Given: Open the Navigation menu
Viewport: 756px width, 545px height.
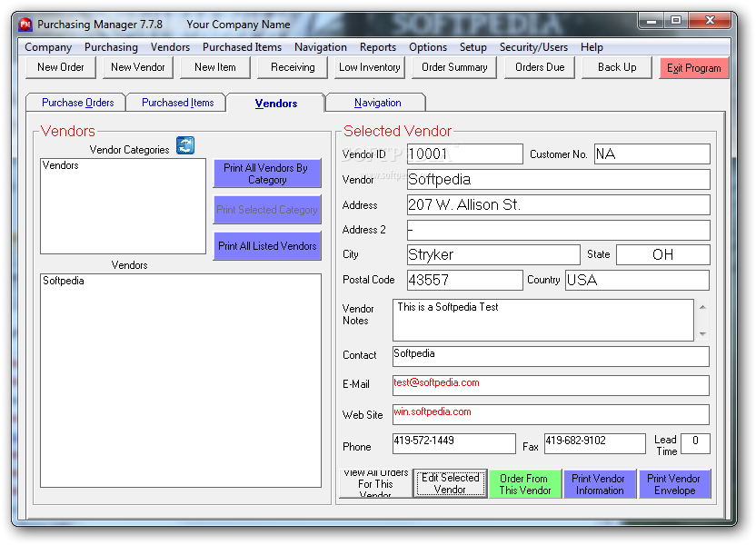Looking at the screenshot, I should tap(321, 47).
